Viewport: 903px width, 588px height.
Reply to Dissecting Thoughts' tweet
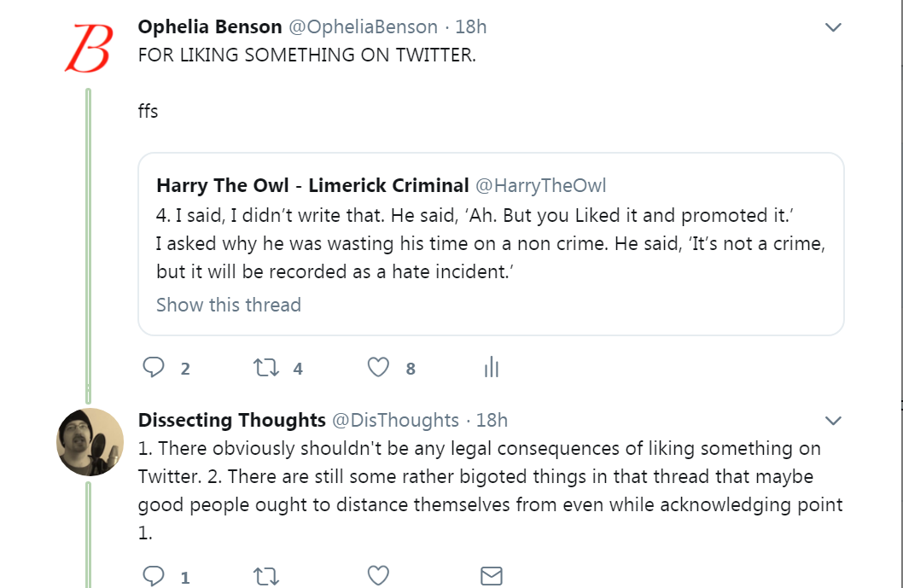[x=154, y=577]
